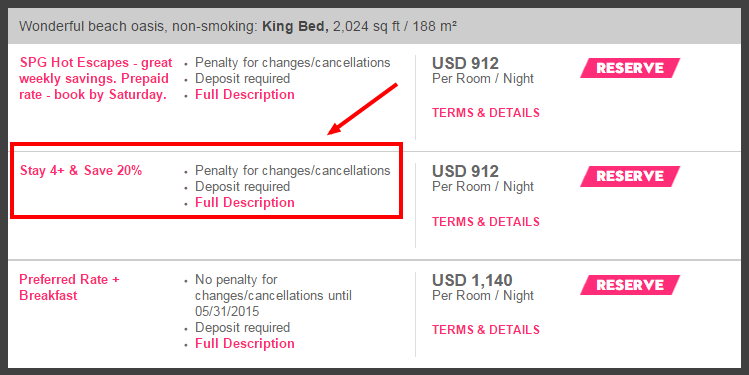Click the USD 1,140 price

coord(472,280)
